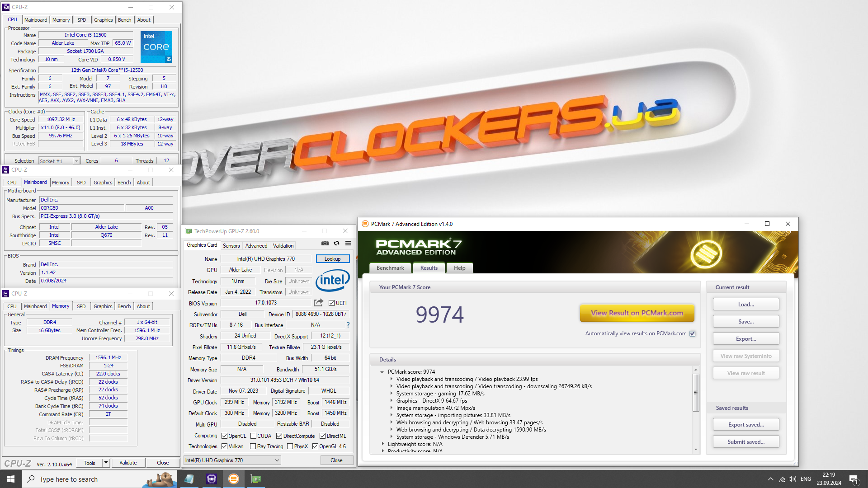Switch to PCMark Help tab
The image size is (868, 488).
[459, 268]
